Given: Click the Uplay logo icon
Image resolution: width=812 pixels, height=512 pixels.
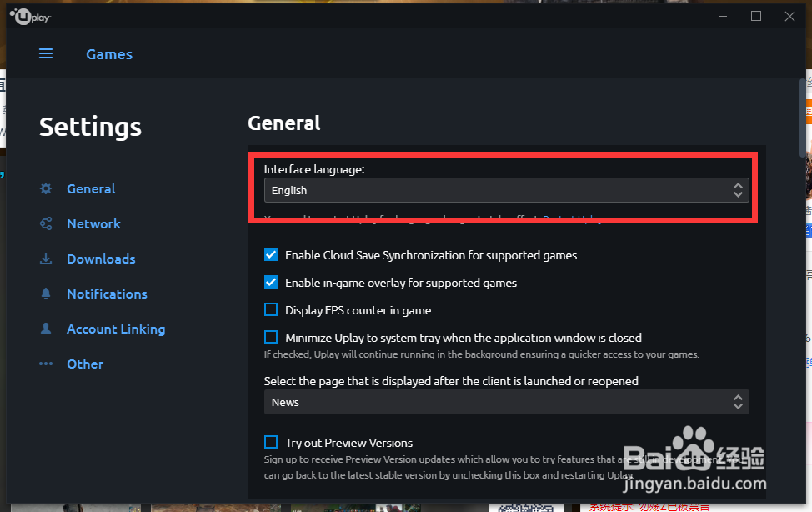Looking at the screenshot, I should click(x=30, y=17).
